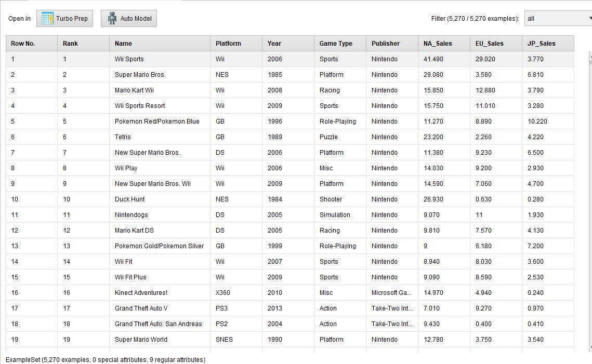Select New Super Mario Bros. Wii cell
Viewport: 592px width, 364px height.
(160, 184)
